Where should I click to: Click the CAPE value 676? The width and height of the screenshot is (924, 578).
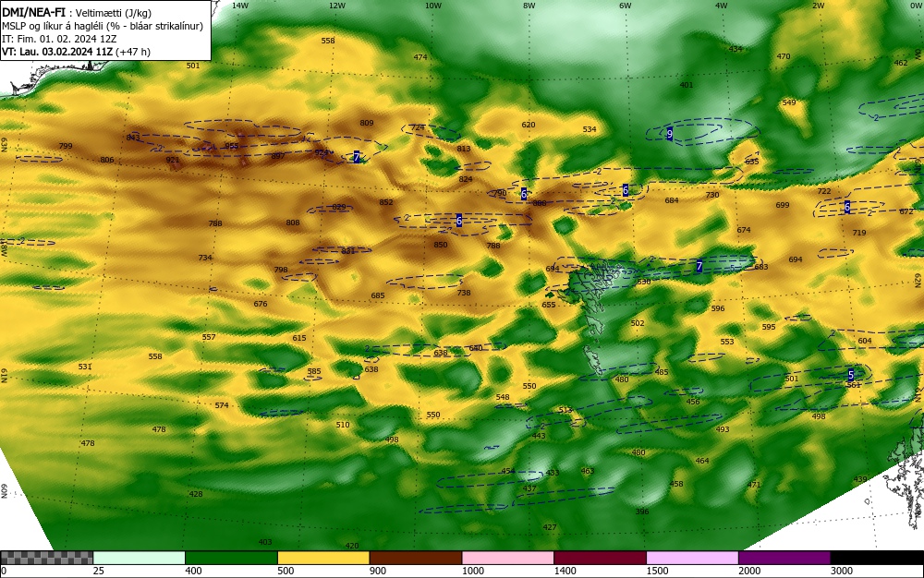point(261,304)
